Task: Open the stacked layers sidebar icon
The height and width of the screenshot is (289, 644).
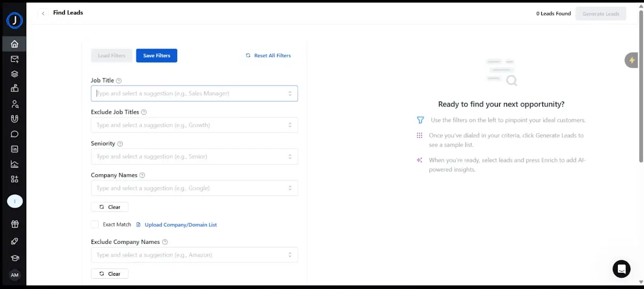Action: click(x=14, y=74)
